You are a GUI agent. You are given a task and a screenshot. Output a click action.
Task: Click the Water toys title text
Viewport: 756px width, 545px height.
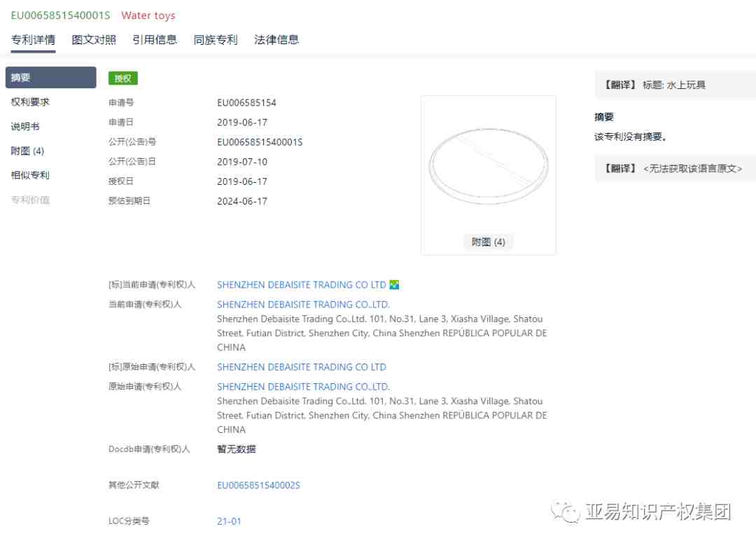pos(148,15)
